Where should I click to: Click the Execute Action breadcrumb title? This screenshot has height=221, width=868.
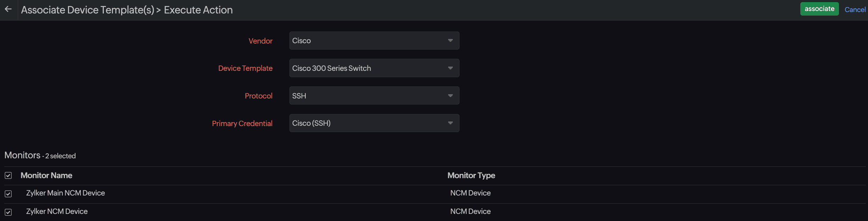pos(198,10)
